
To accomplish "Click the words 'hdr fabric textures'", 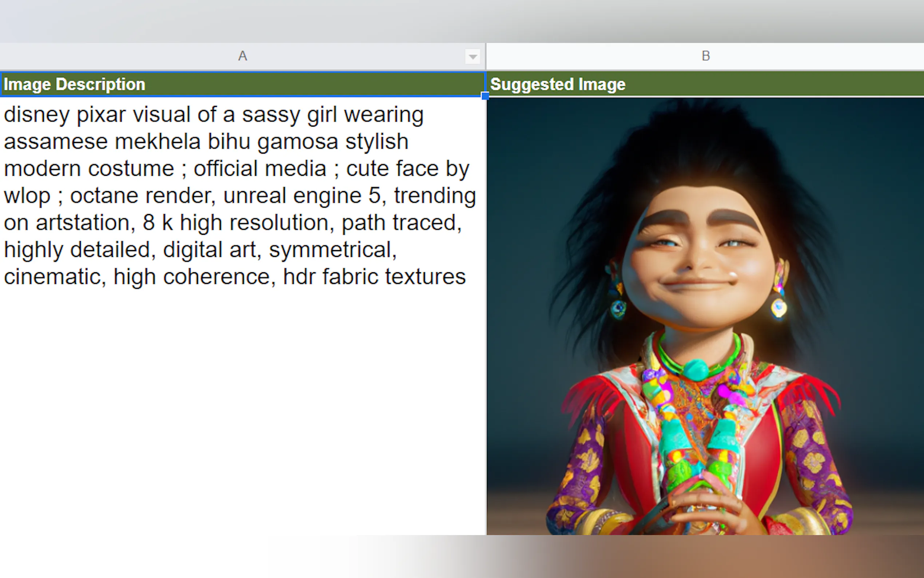I will [374, 277].
